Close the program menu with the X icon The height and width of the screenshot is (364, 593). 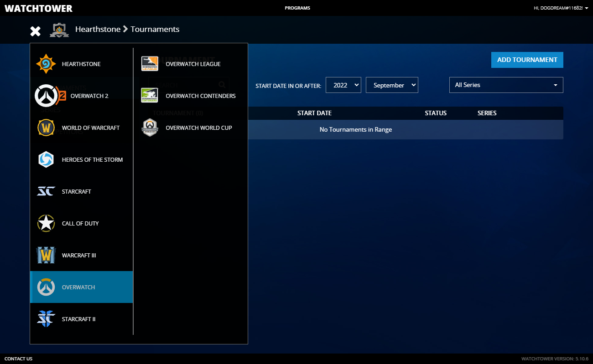click(35, 31)
